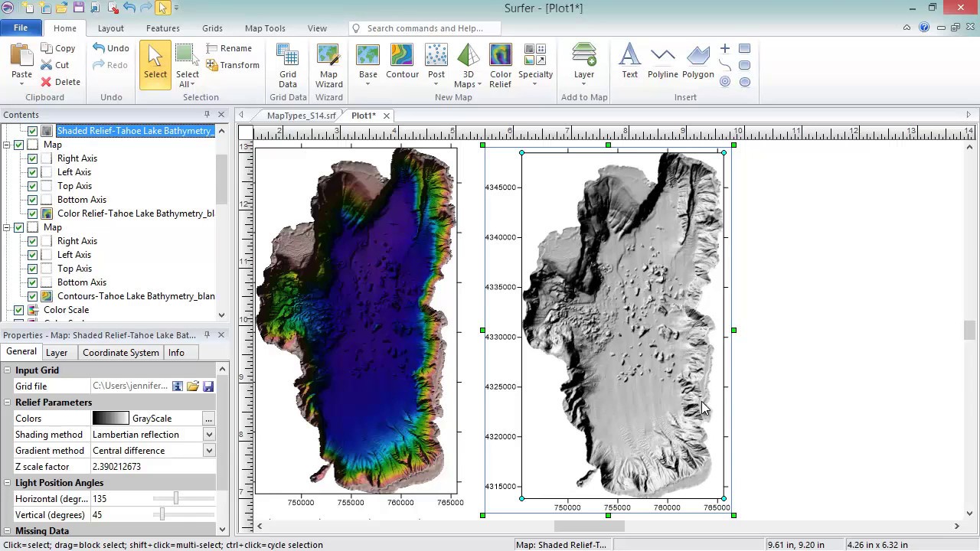Image resolution: width=980 pixels, height=551 pixels.
Task: Adjust the Horizontal light angle slider
Action: click(x=176, y=498)
